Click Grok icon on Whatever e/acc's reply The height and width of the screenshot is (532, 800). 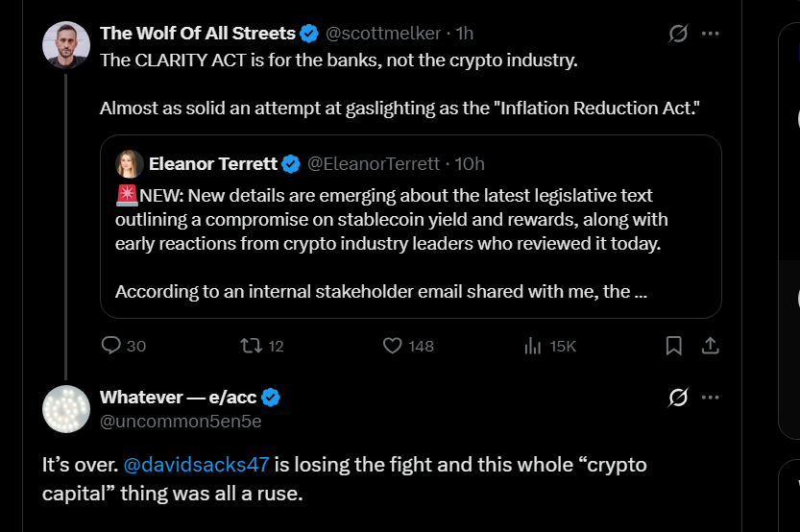[x=678, y=398]
